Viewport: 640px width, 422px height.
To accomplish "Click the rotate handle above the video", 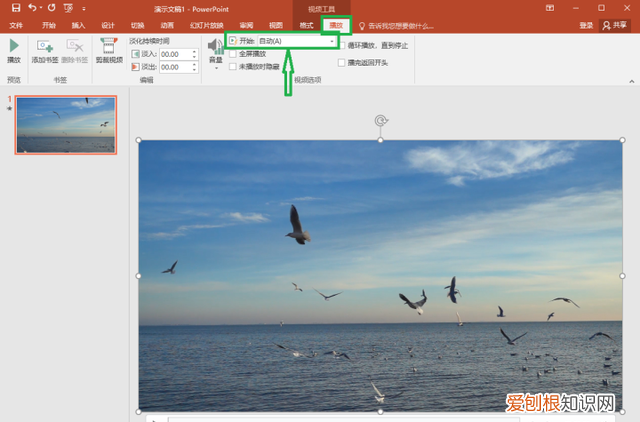I will click(x=380, y=121).
